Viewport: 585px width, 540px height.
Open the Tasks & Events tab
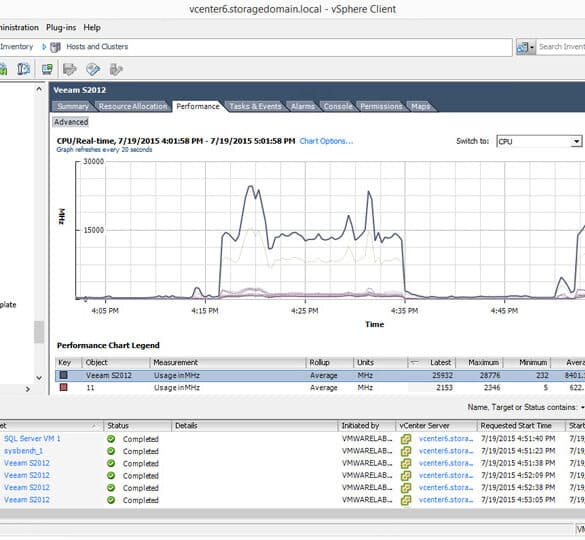tap(255, 106)
